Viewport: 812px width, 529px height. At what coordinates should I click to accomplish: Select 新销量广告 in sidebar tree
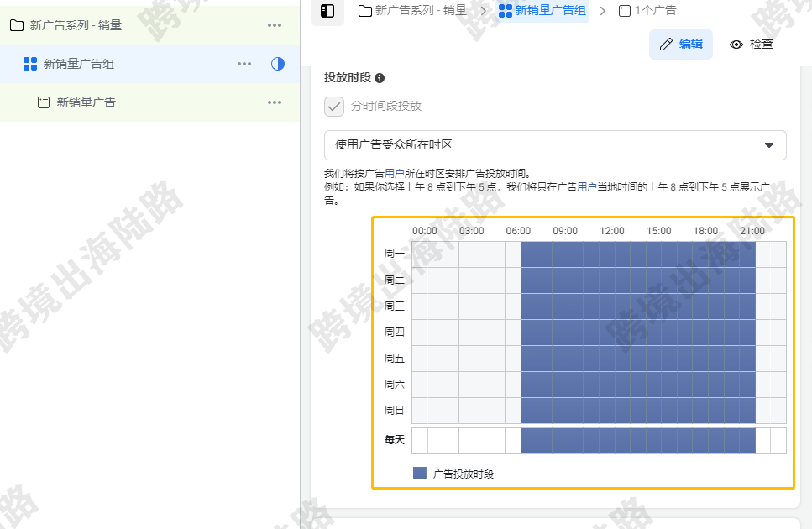pos(150,102)
